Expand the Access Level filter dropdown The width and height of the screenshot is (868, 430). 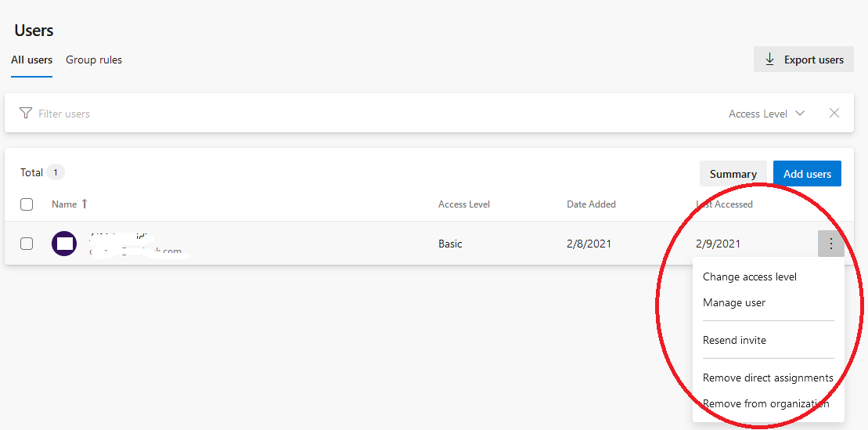(767, 114)
